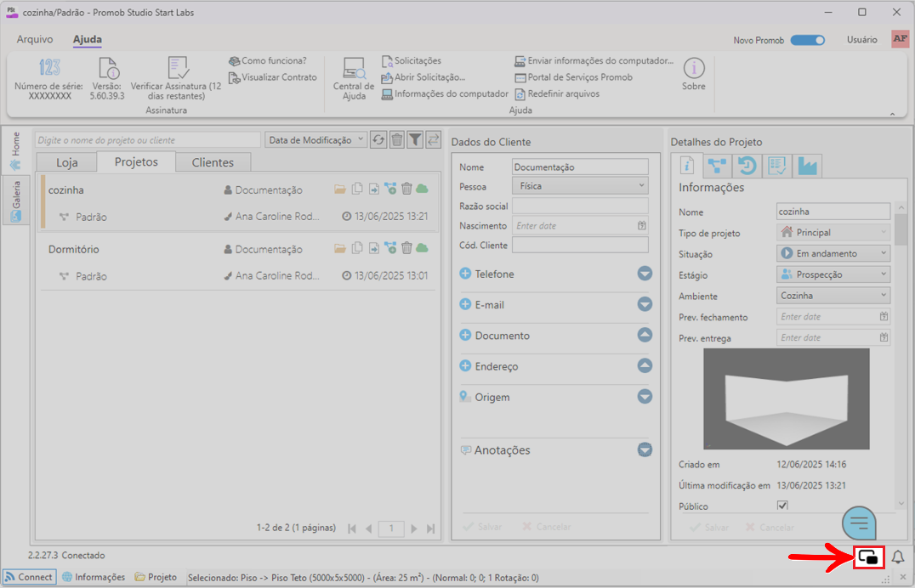Image resolution: width=915 pixels, height=588 pixels.
Task: Expand the Telefone section arrow
Action: (x=645, y=274)
